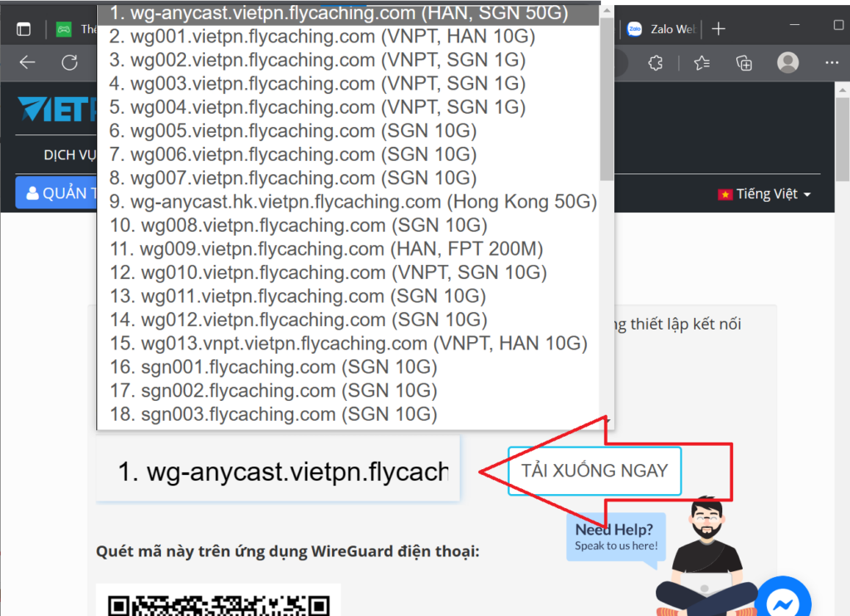The width and height of the screenshot is (850, 616).
Task: Pick server 16 sgn001.flycaching.com (SGN 10G)
Action: pos(348,367)
